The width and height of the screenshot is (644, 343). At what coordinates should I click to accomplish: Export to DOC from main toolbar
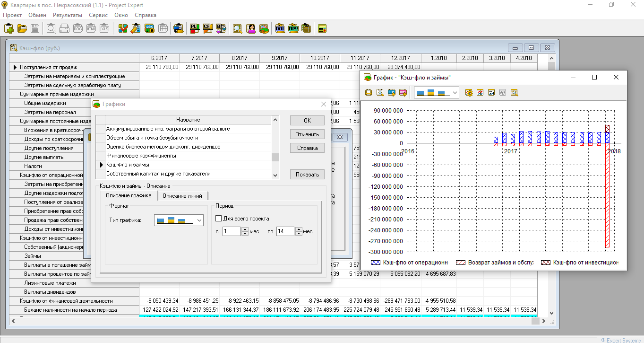[x=78, y=28]
